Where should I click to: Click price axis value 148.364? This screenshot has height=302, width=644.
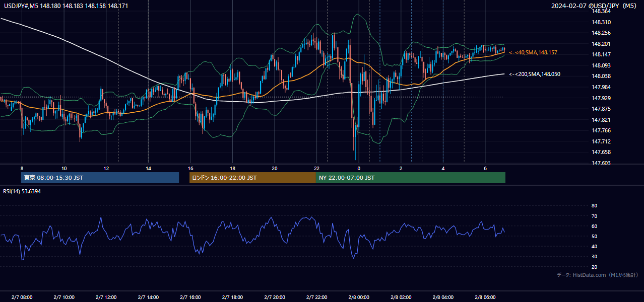pos(601,12)
